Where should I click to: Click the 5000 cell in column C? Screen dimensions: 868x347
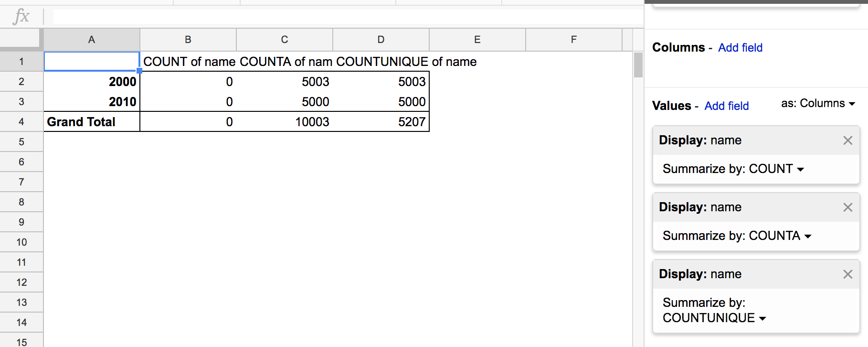click(285, 102)
